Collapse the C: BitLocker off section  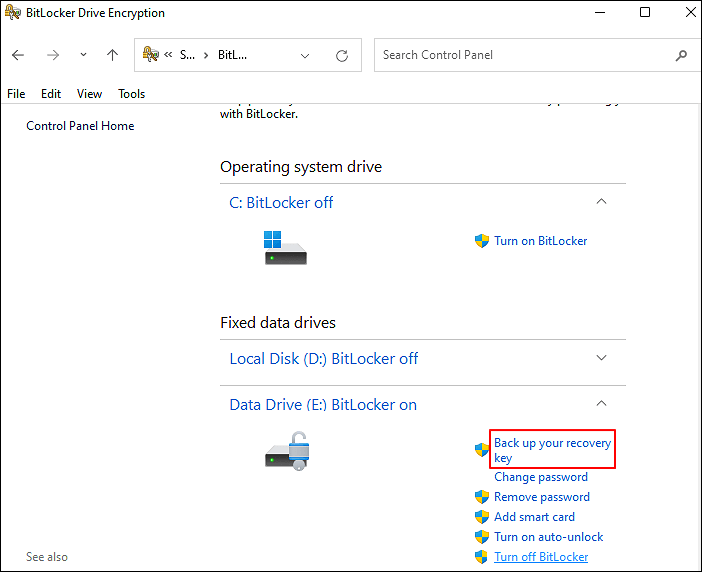601,202
